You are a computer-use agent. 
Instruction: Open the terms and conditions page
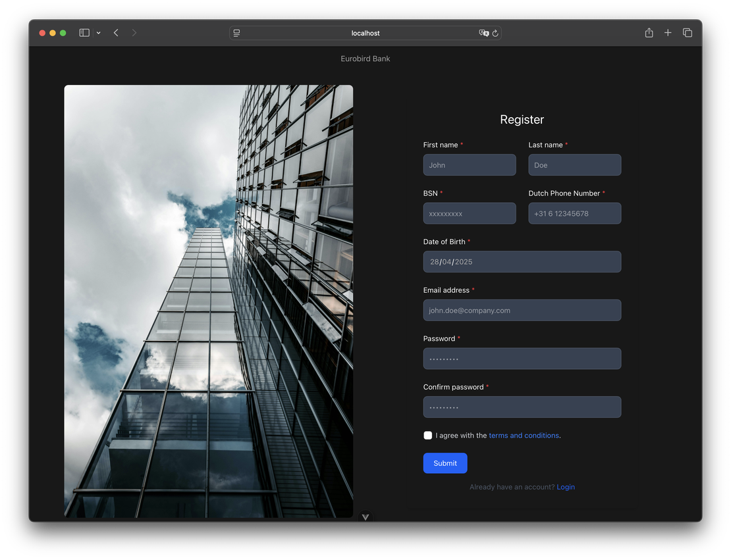click(x=524, y=435)
